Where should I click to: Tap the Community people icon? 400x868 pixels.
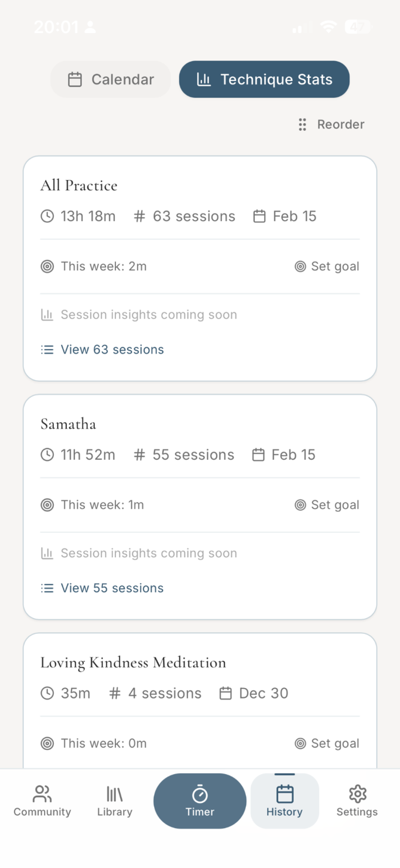pos(42,793)
